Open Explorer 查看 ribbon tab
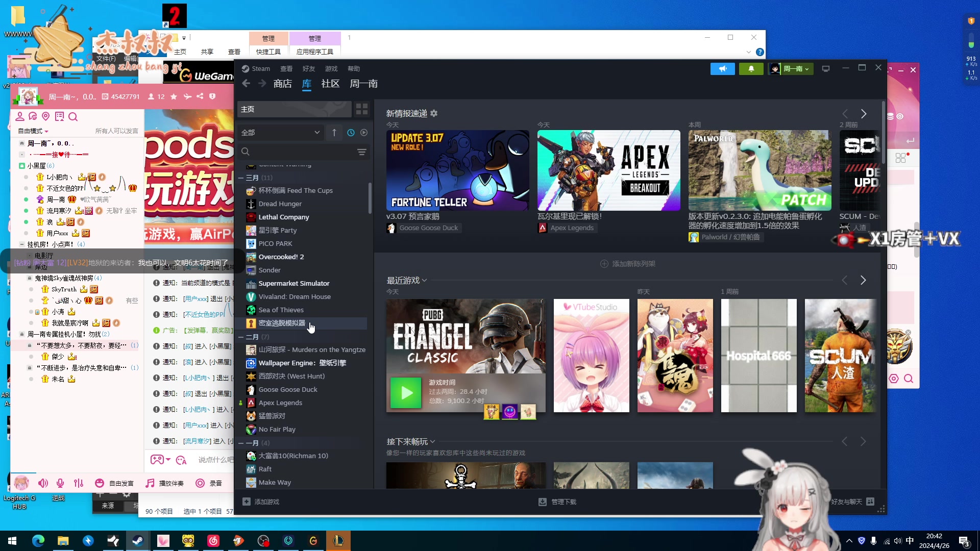The height and width of the screenshot is (551, 980). pos(234,52)
